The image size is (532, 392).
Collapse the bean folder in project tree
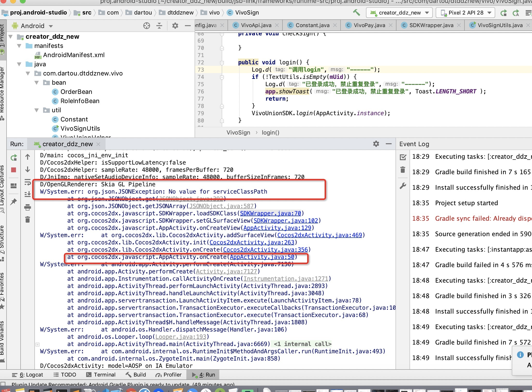[x=37, y=83]
